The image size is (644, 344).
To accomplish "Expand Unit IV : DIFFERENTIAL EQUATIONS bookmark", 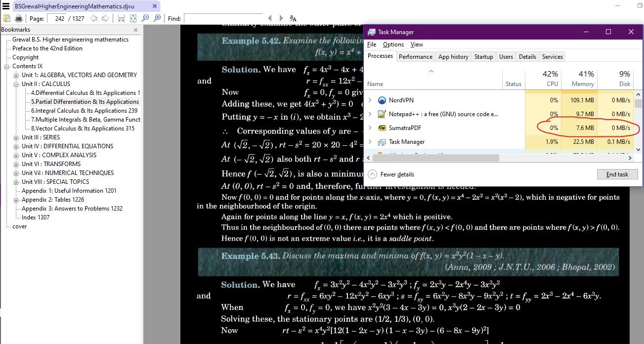I will pyautogui.click(x=16, y=146).
